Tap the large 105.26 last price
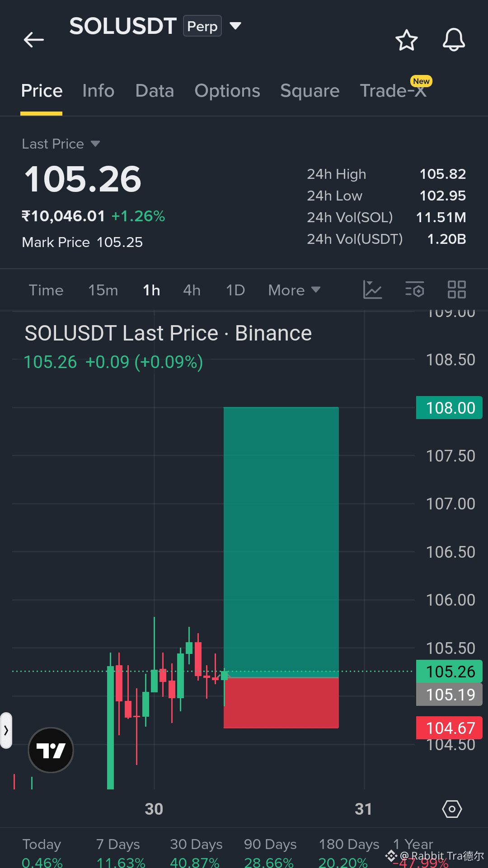488x868 pixels. [x=83, y=179]
